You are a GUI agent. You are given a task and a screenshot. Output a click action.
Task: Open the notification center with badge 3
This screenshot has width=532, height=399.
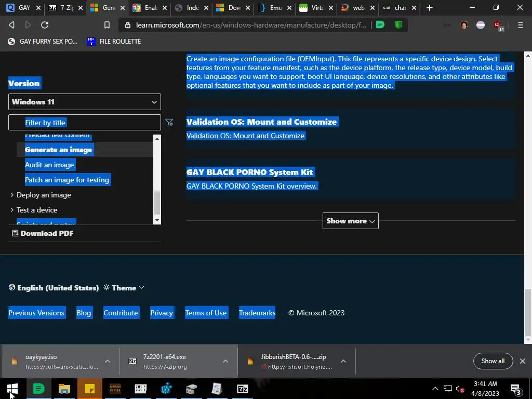[x=515, y=389]
